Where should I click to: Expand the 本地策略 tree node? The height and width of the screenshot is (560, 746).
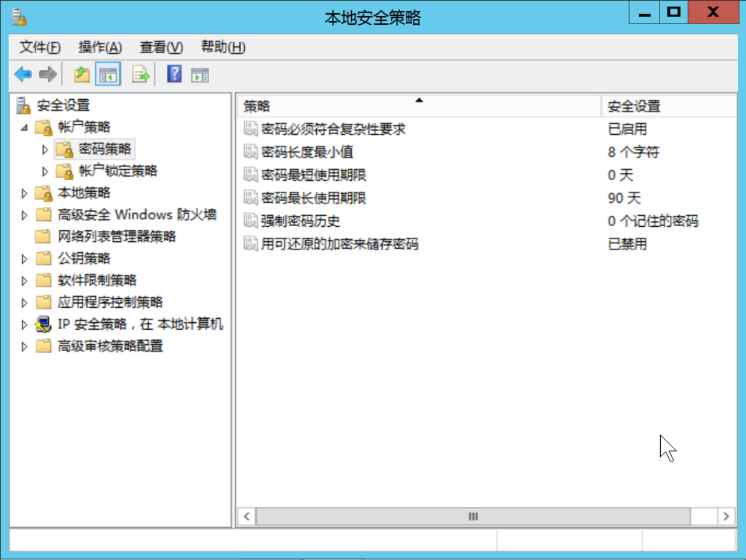[24, 193]
